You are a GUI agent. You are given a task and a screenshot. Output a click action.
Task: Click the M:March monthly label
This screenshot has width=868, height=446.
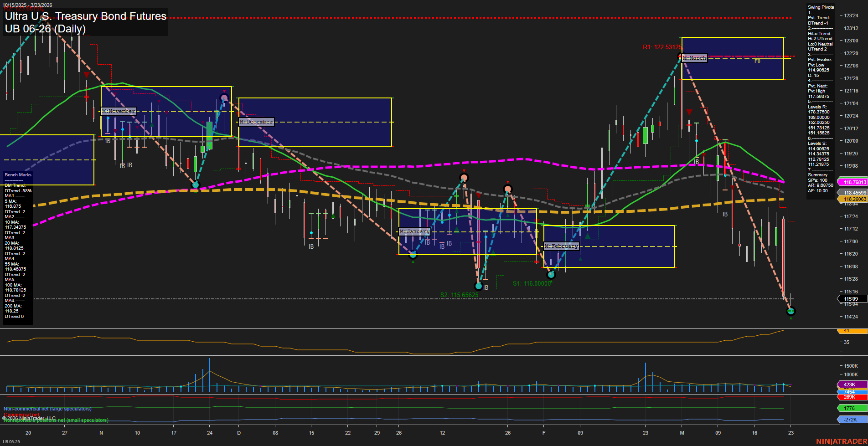694,58
